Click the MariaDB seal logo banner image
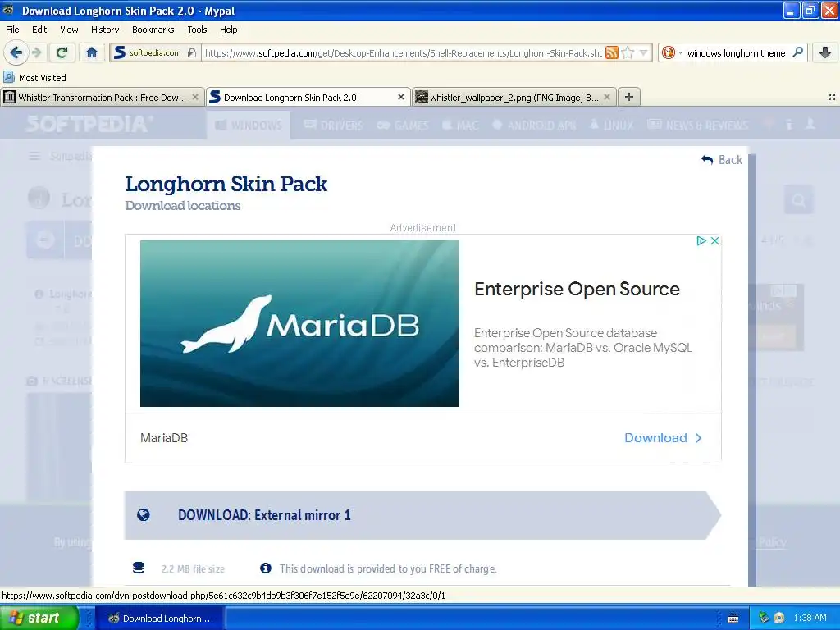 tap(299, 323)
